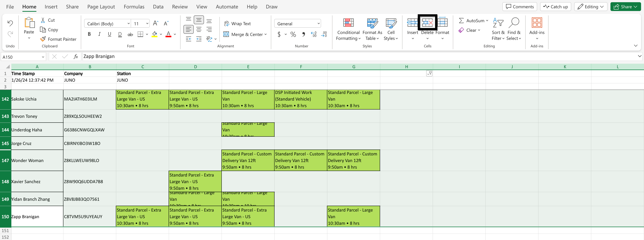Click the Increase Font Size icon
Image resolution: width=644 pixels, height=240 pixels.
click(155, 23)
